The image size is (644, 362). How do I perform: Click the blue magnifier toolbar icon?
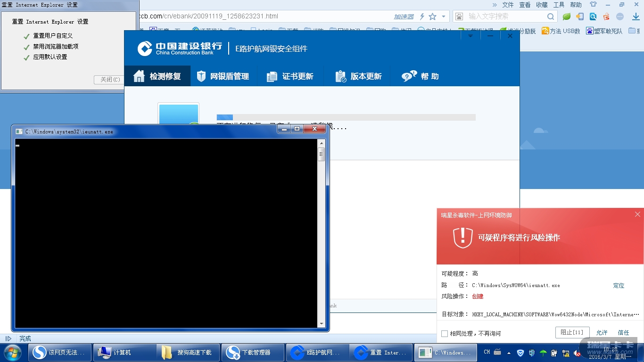coord(593,16)
